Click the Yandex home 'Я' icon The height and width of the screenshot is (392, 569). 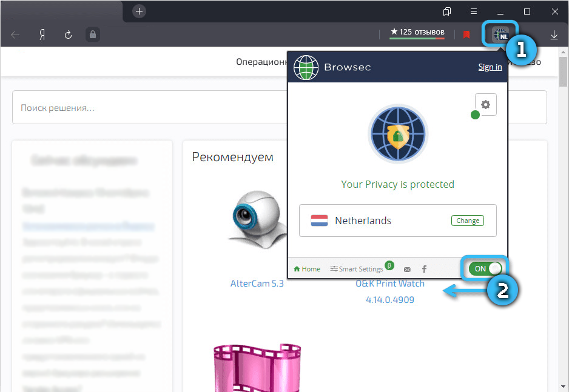click(42, 35)
